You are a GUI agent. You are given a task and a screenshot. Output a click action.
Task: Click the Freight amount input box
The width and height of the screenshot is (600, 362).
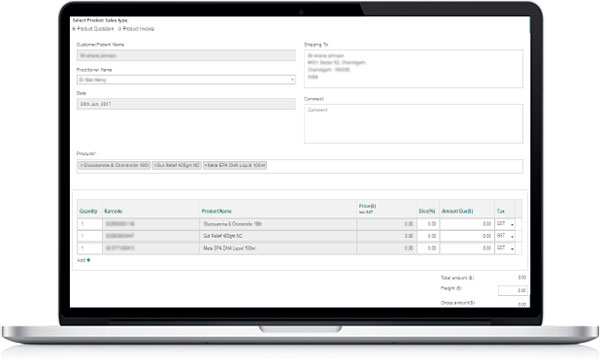pyautogui.click(x=513, y=290)
